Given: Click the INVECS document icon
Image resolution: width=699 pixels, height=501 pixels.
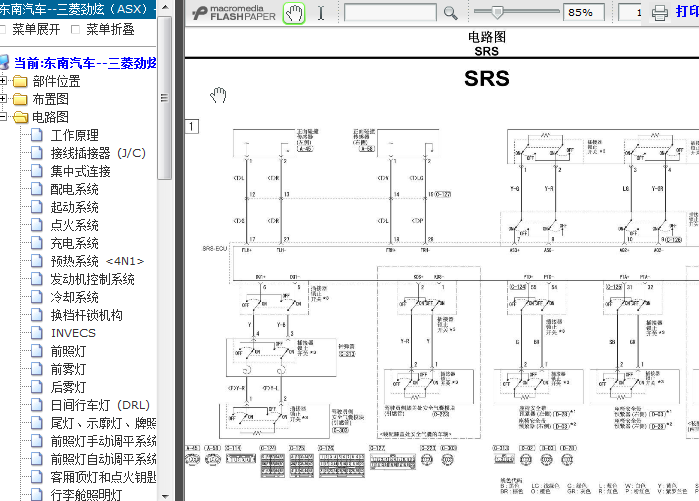Looking at the screenshot, I should tap(37, 333).
